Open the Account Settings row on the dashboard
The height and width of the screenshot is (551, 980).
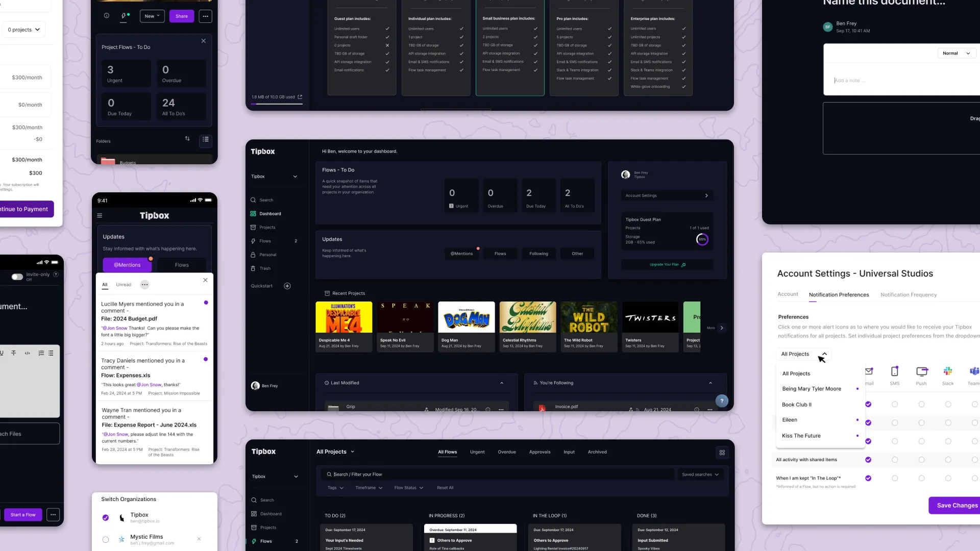[667, 196]
